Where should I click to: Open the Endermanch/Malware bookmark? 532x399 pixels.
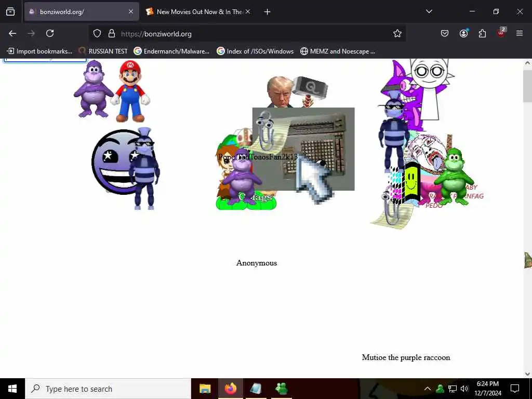tap(171, 51)
